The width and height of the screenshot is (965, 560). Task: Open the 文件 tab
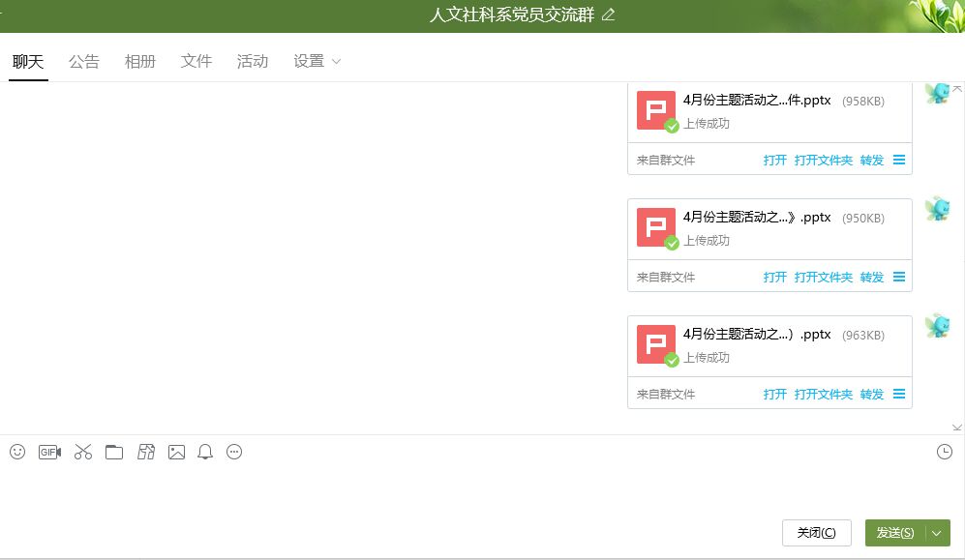coord(196,62)
